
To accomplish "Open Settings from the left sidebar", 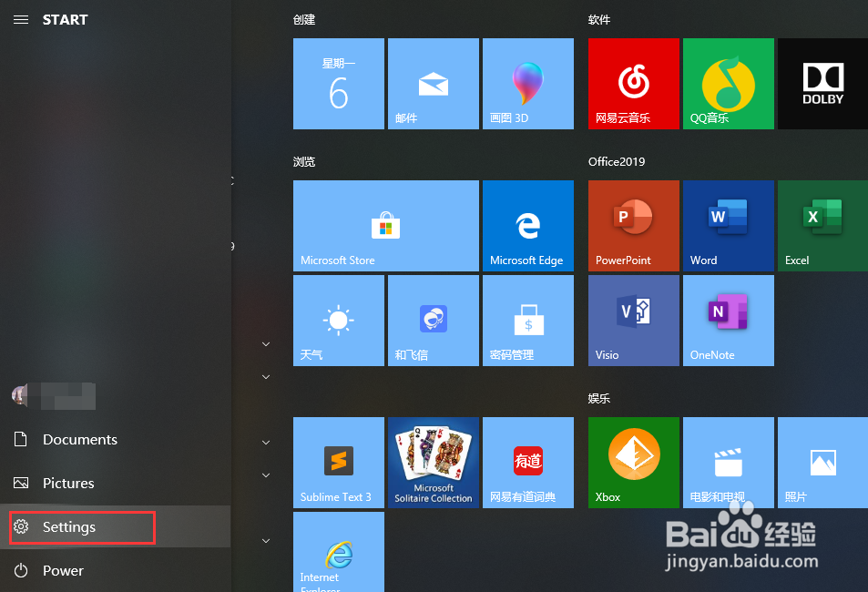I will (115, 526).
